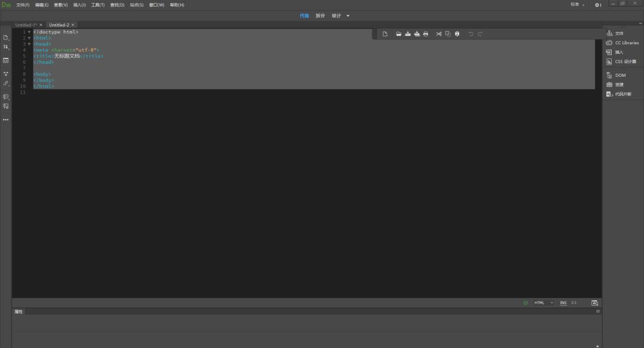The height and width of the screenshot is (348, 644).
Task: Click the Redo arrow icon
Action: (x=479, y=34)
